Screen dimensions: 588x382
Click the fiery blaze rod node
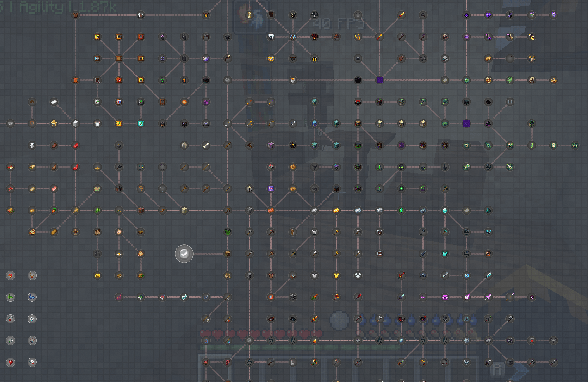(x=380, y=37)
